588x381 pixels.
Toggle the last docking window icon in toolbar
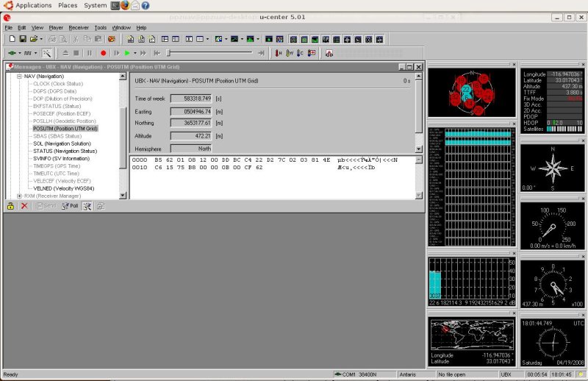(x=379, y=40)
